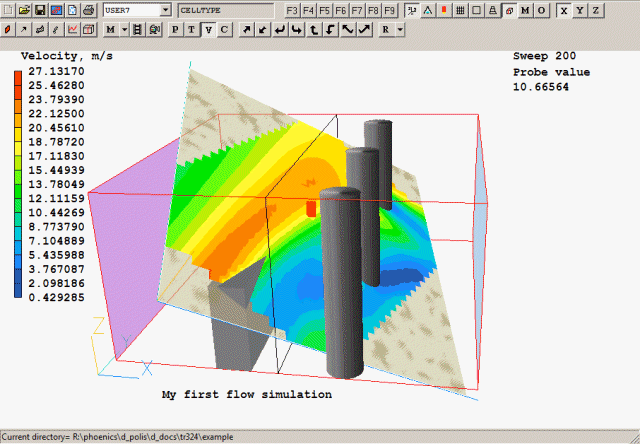Click the mesh grid toggle icon
The width and height of the screenshot is (640, 444).
(461, 10)
